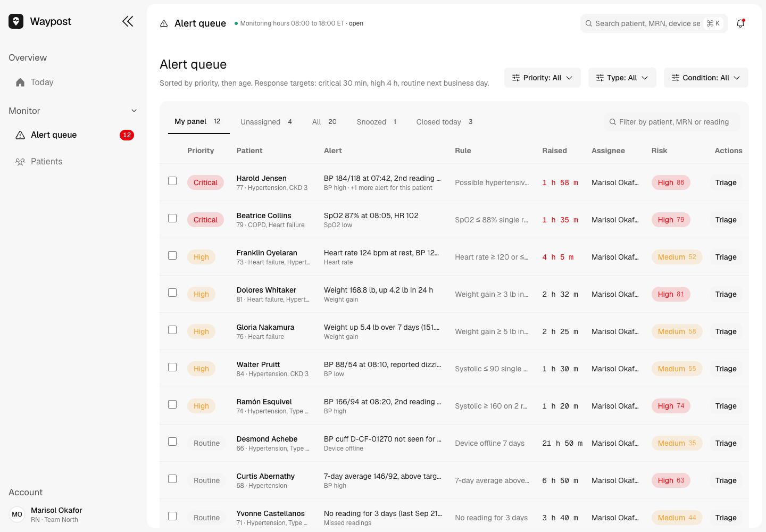Click the MO user avatar
Viewport: 766px width, 532px height.
[17, 514]
